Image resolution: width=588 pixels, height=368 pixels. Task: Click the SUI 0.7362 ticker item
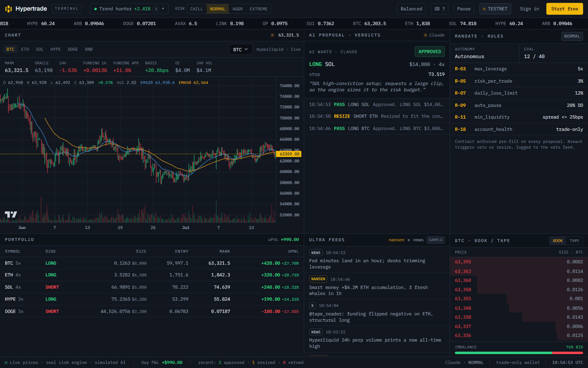click(x=320, y=24)
